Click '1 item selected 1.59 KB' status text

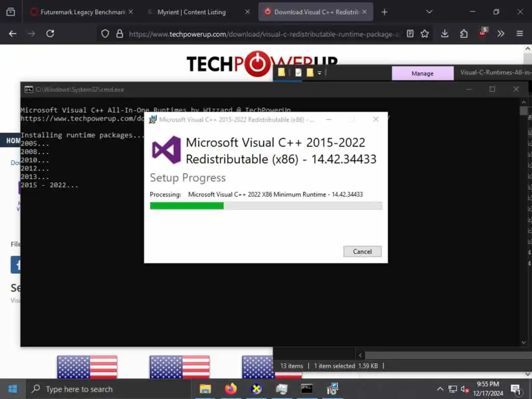[x=346, y=366]
